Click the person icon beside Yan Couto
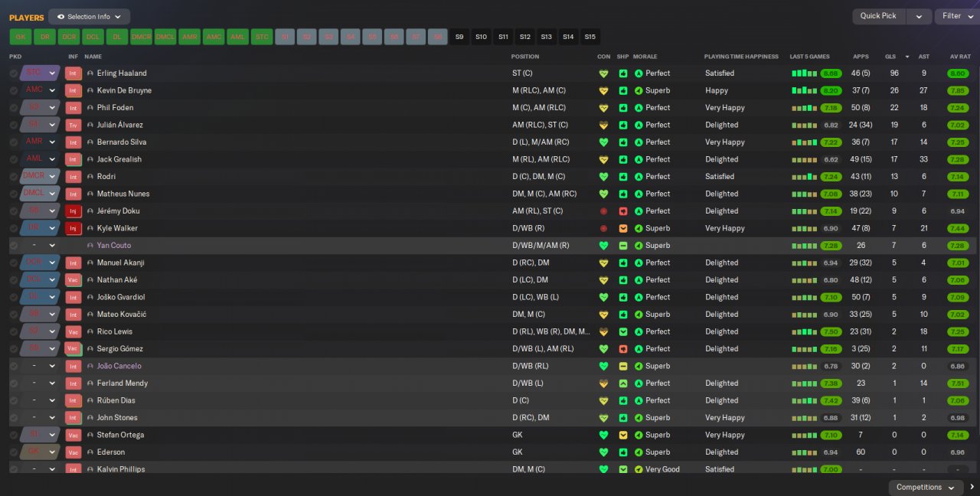Viewport: 980px width, 496px height. [x=90, y=246]
